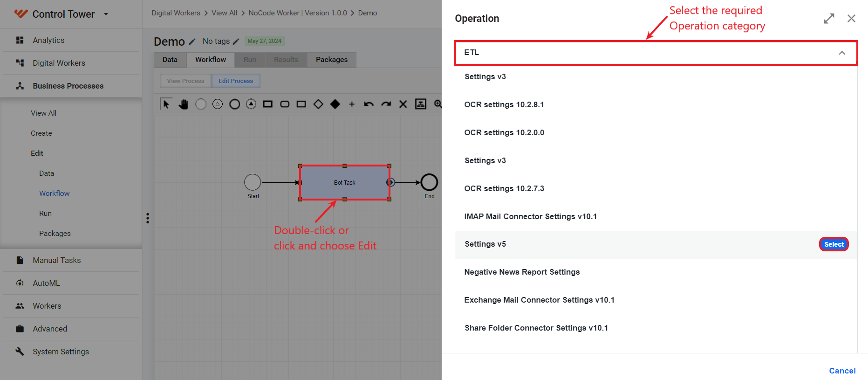Open Data under the Edit submenu
This screenshot has width=868, height=380.
(x=47, y=173)
